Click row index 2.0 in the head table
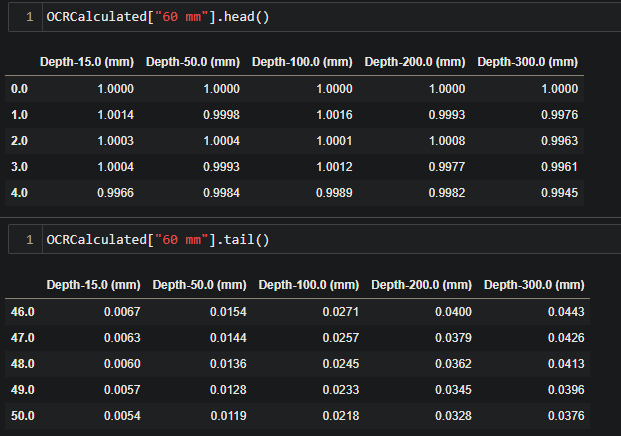The width and height of the screenshot is (621, 436). (19, 141)
